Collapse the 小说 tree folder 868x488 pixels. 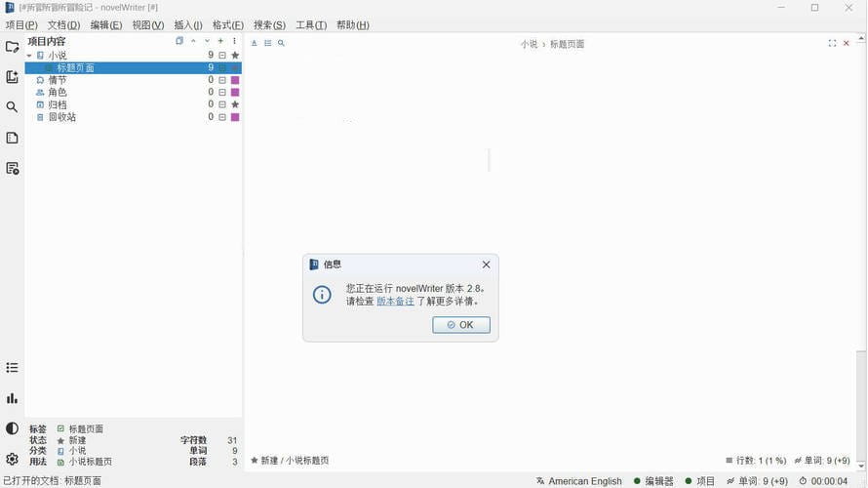tap(29, 56)
